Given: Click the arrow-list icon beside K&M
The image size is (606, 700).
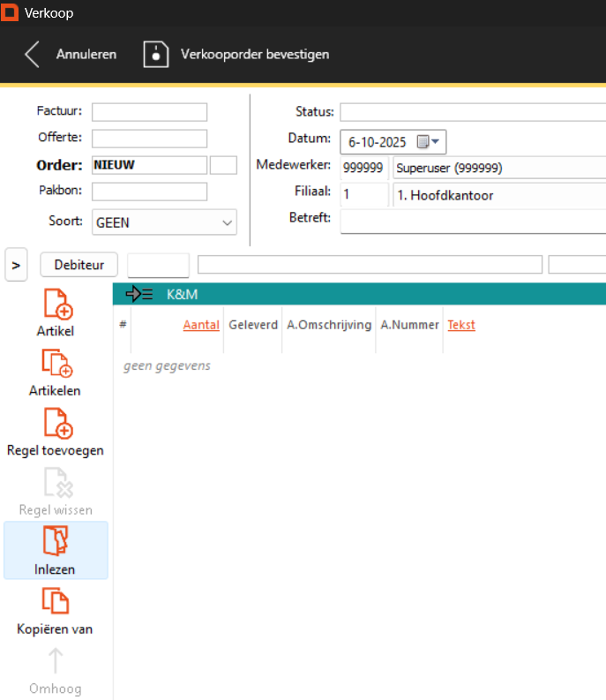Looking at the screenshot, I should tap(139, 294).
